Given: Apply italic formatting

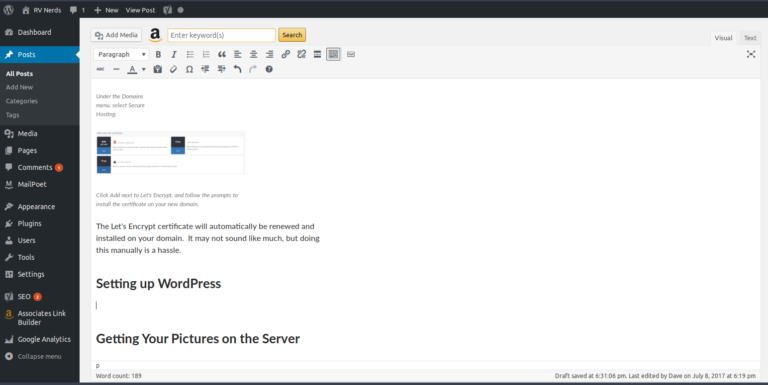Looking at the screenshot, I should 174,54.
